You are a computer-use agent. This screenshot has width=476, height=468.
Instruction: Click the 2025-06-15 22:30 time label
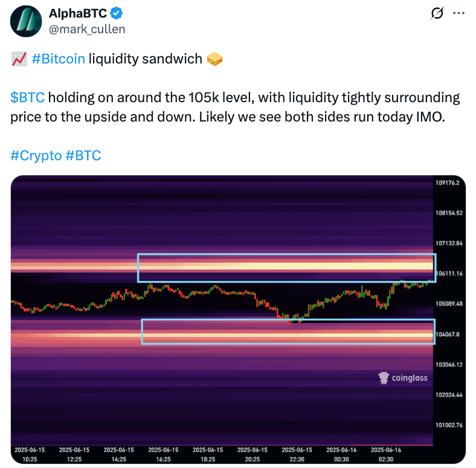pyautogui.click(x=298, y=453)
